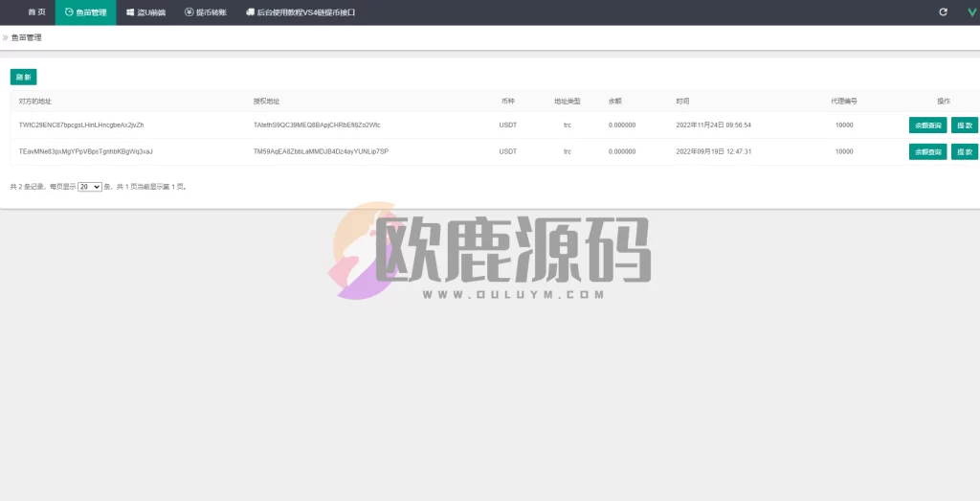Click the 共 2 条记录 pagination text
Image resolution: width=980 pixels, height=501 pixels.
[x=28, y=187]
